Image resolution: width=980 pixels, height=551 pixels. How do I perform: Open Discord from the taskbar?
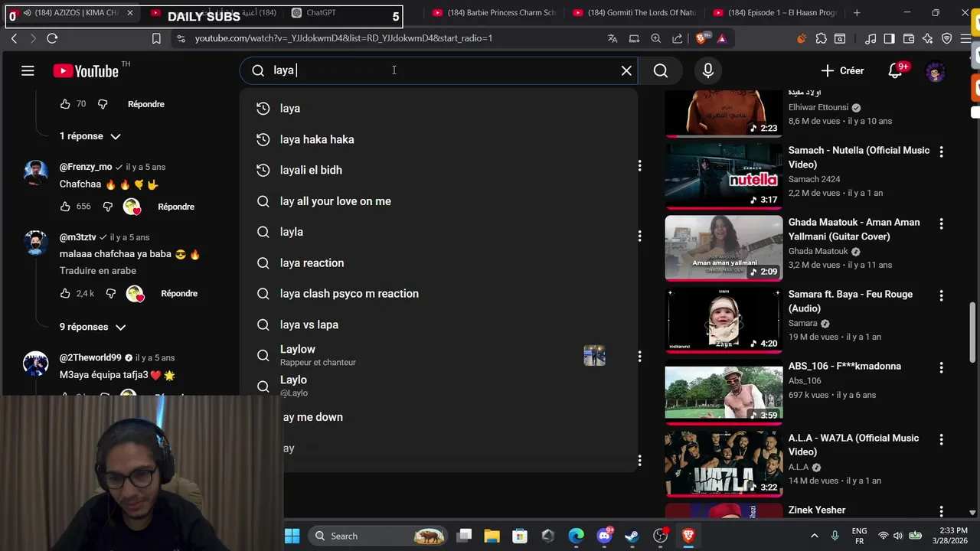tap(604, 536)
